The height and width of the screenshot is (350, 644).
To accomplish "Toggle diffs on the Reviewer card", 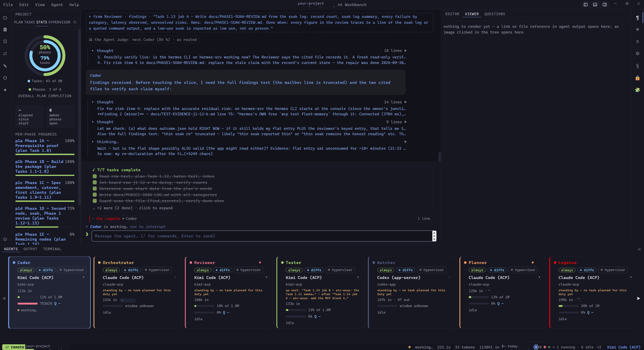I will click(222, 270).
